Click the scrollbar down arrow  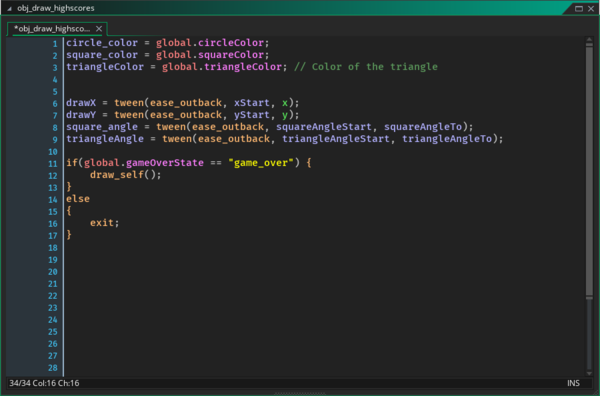point(589,373)
